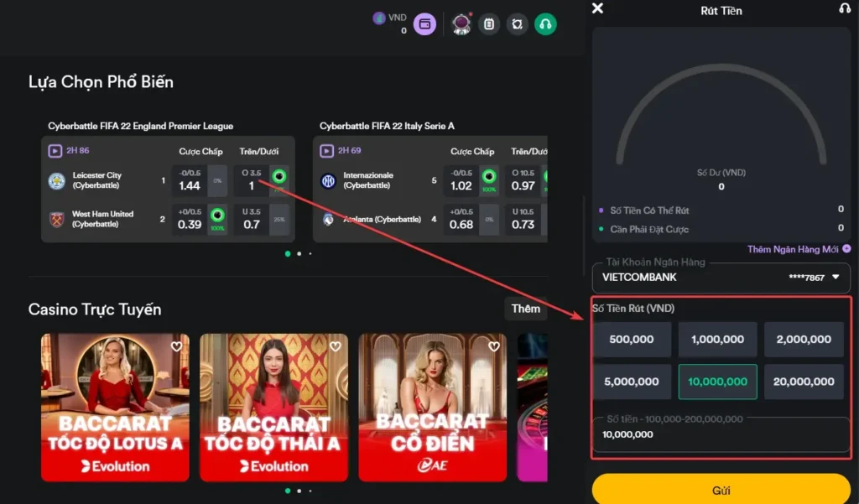
Task: Click the Cyberbattle FIFA 22 Italy Serie A title
Action: point(388,126)
